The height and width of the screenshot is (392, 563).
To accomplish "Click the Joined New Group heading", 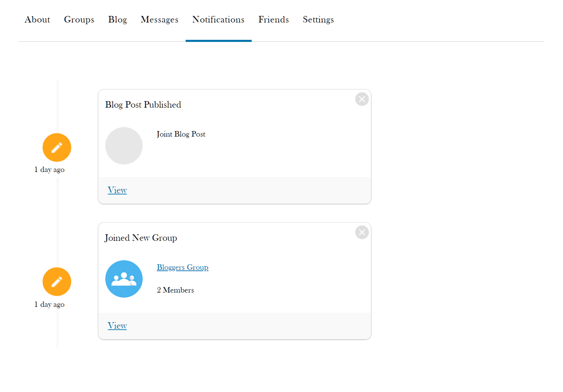I will [141, 238].
